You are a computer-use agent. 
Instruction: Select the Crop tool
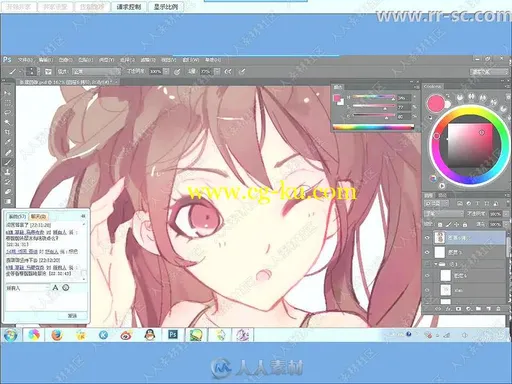[x=7, y=132]
